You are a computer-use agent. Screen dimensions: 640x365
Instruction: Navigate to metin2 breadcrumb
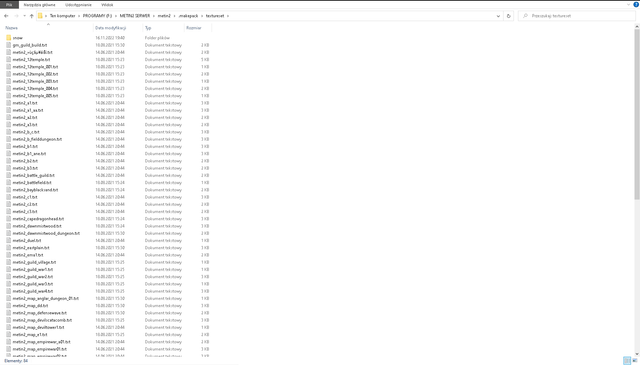(x=164, y=16)
